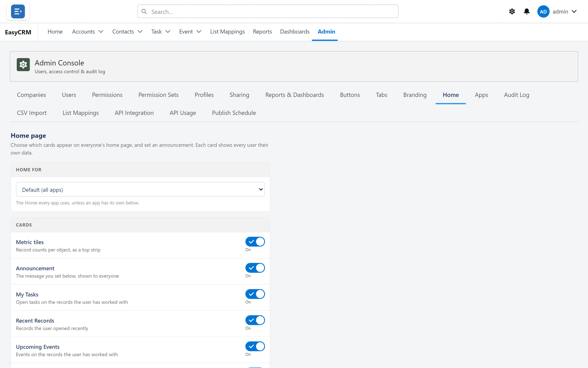Open Dashboards in the top nav
This screenshot has width=588, height=368.
tap(295, 31)
